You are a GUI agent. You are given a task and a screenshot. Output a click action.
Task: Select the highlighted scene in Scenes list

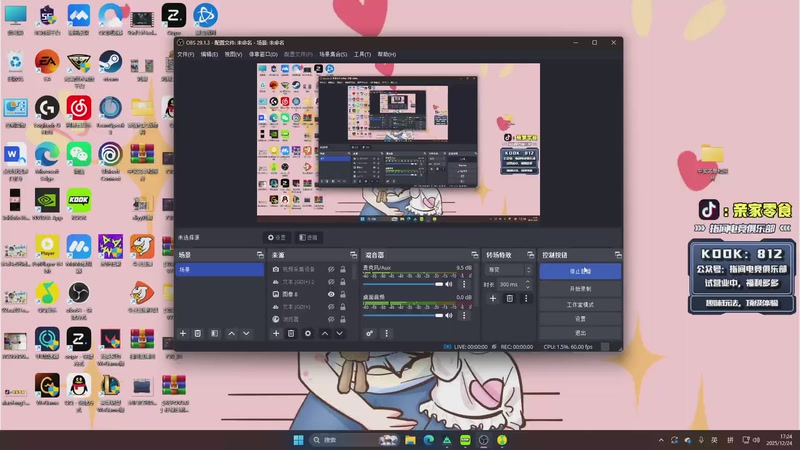pyautogui.click(x=220, y=269)
